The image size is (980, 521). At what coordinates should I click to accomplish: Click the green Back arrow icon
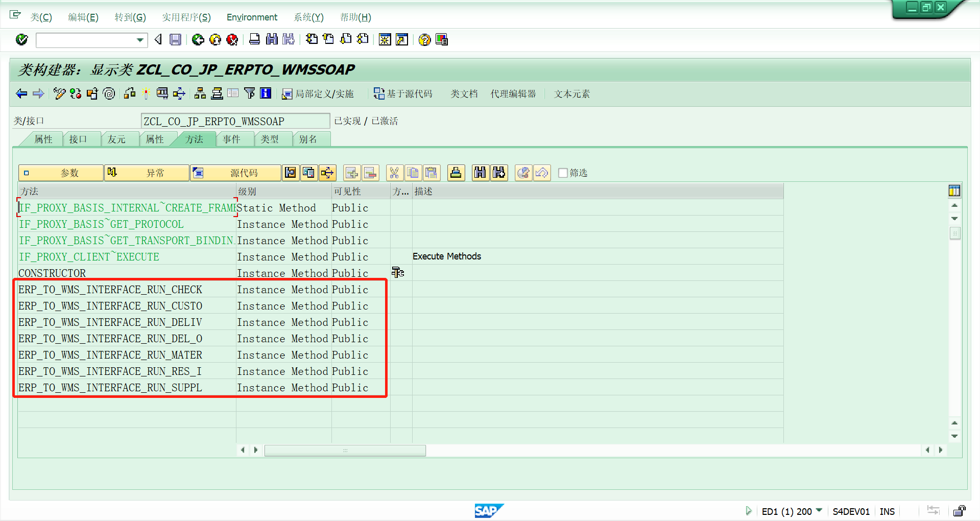click(198, 39)
